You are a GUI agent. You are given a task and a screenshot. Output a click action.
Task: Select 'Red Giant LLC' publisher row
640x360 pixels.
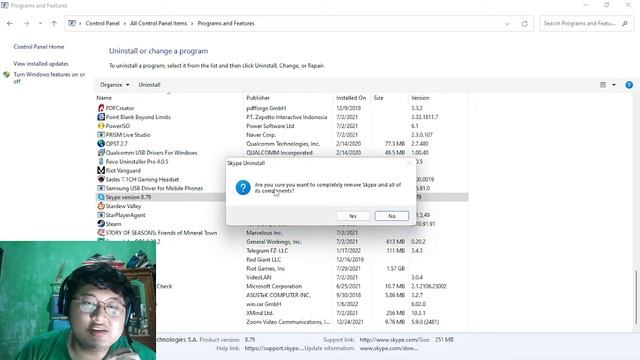(264, 260)
